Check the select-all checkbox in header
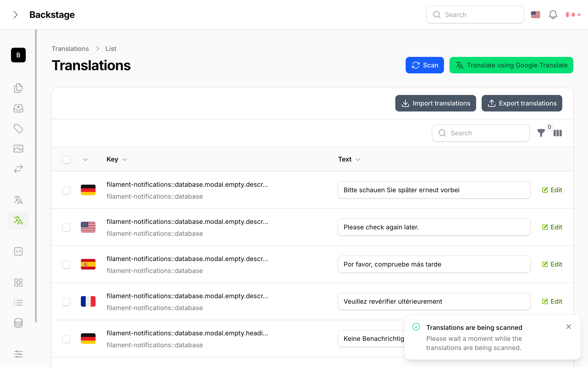The height and width of the screenshot is (367, 588). [66, 159]
